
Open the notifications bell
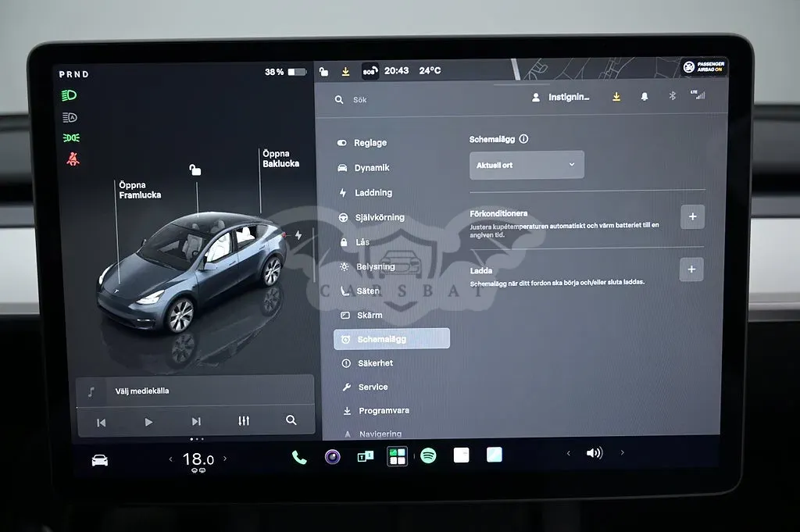645,96
